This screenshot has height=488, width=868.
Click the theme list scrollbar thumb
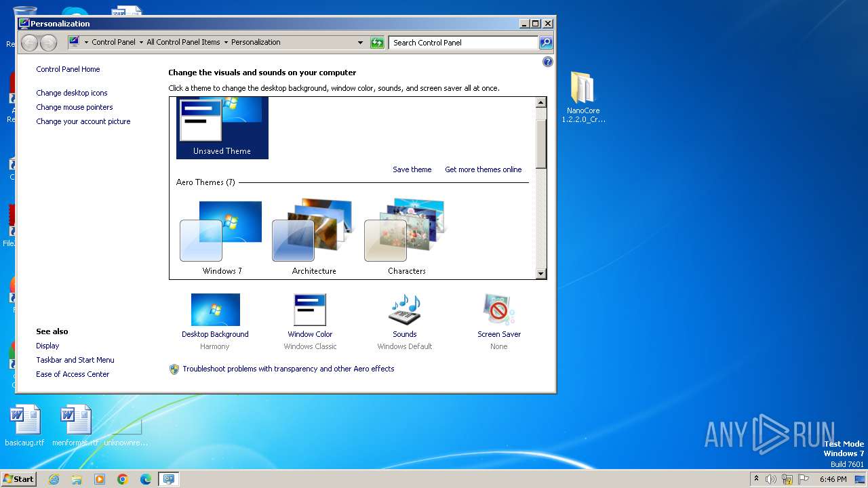[x=540, y=144]
